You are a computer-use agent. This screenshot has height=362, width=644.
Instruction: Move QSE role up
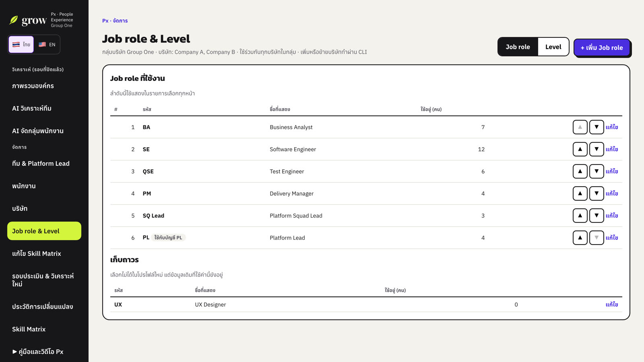tap(580, 171)
